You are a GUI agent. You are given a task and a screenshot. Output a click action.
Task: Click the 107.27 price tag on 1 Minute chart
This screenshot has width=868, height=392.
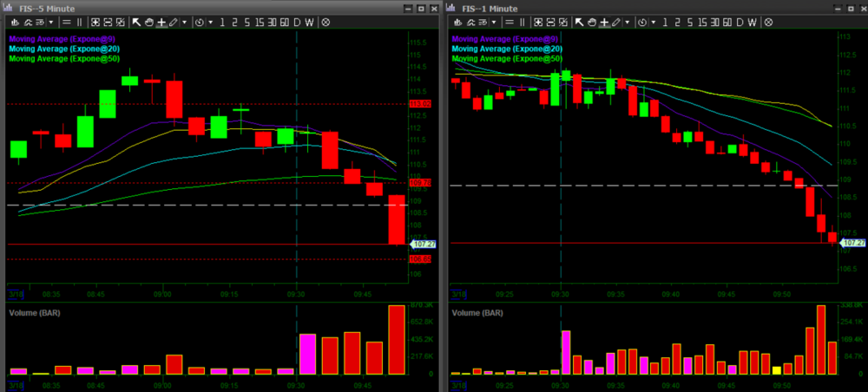[852, 243]
